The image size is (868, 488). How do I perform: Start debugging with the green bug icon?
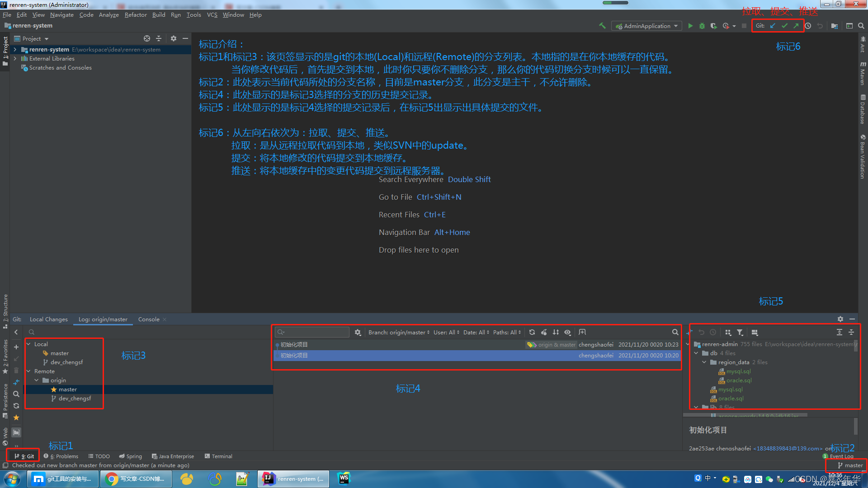point(702,26)
